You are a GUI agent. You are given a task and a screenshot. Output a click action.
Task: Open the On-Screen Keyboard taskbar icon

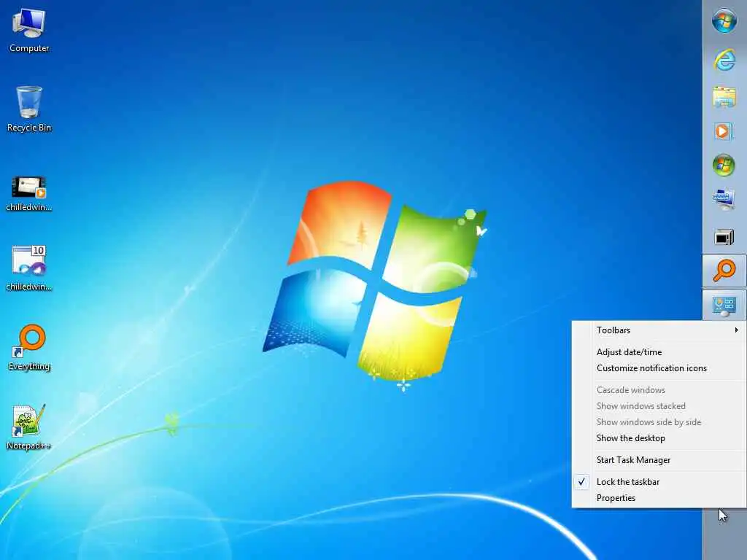click(724, 199)
